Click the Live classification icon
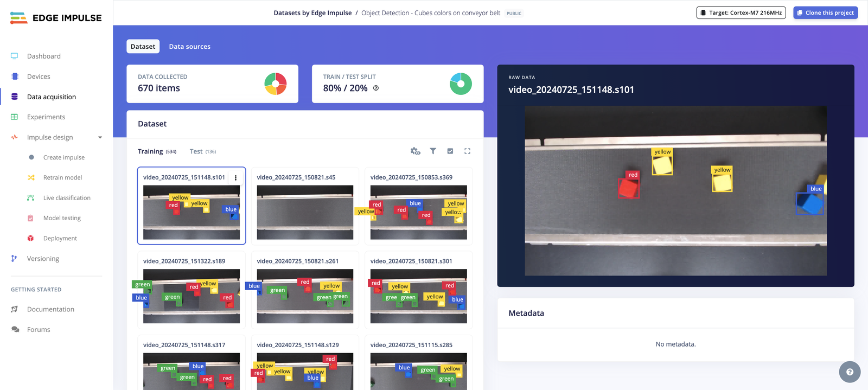The height and width of the screenshot is (390, 868). [x=31, y=198]
